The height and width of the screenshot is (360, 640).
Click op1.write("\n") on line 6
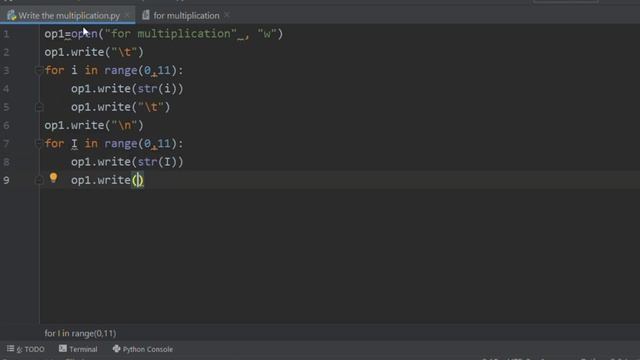[x=94, y=125]
